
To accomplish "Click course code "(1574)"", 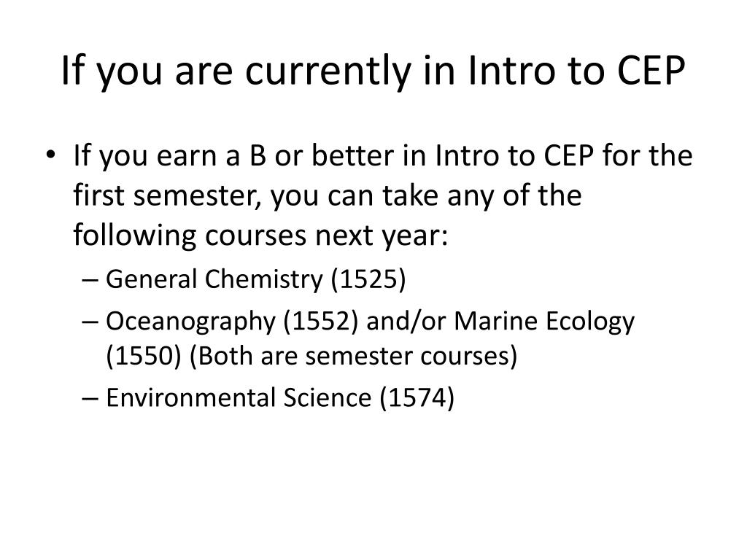I will pyautogui.click(x=417, y=398).
